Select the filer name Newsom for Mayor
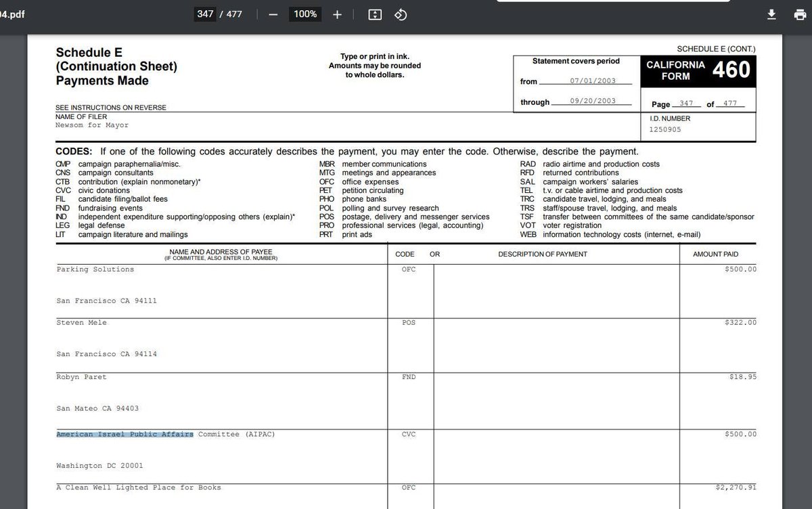 pyautogui.click(x=92, y=125)
